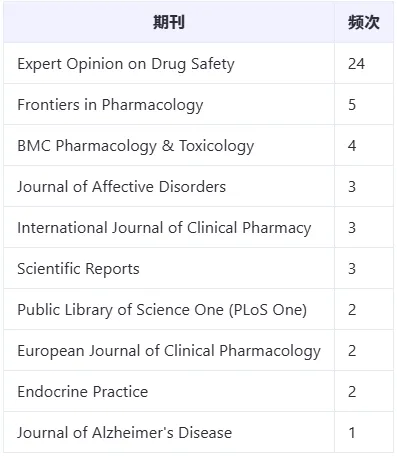Viewport: 397px width, 456px height.
Task: Select International Journal of Clinical Pharmacy cell
Action: coord(169,227)
